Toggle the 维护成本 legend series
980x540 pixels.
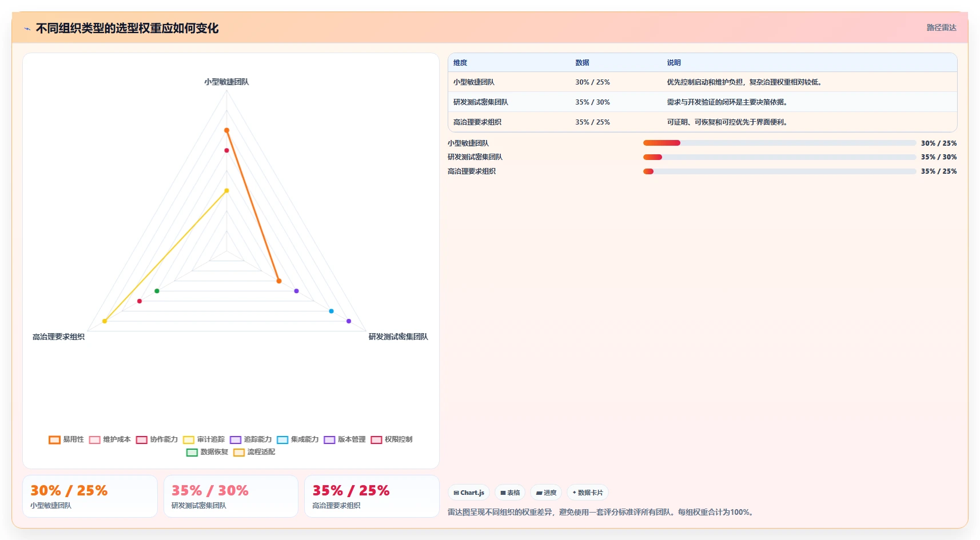[110, 439]
